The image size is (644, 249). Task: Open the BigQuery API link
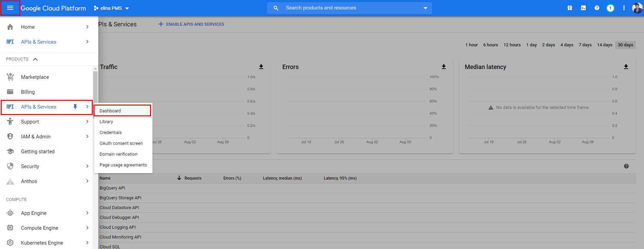point(112,188)
